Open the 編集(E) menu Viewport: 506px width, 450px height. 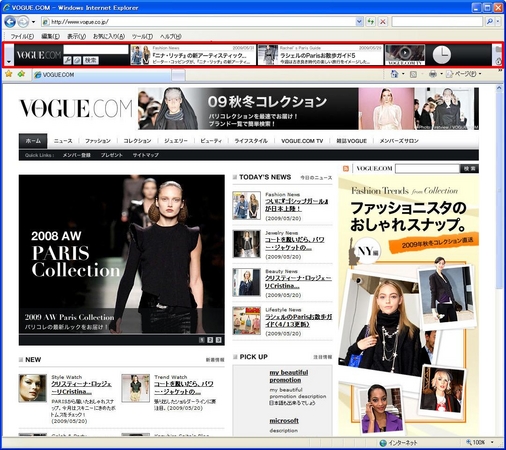coord(50,36)
